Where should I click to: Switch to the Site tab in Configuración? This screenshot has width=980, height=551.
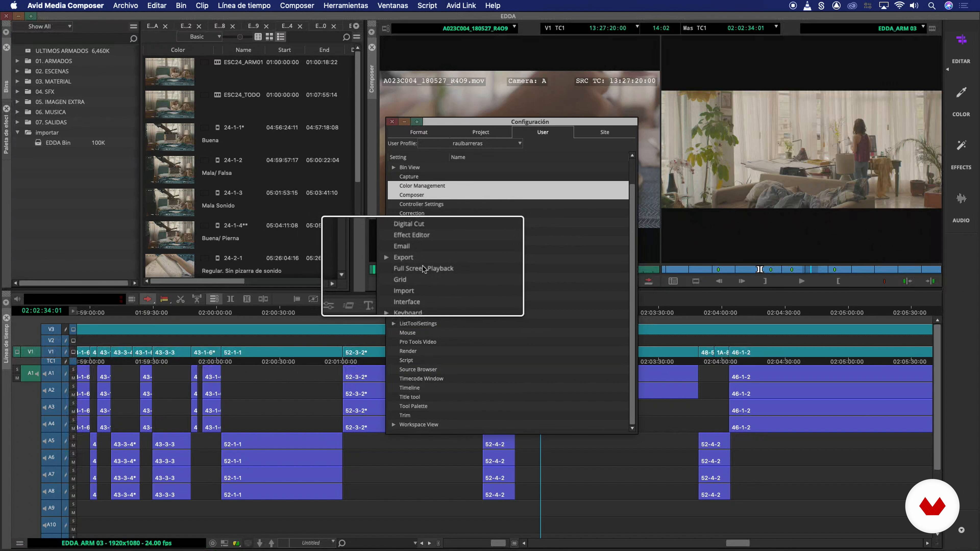tap(605, 132)
